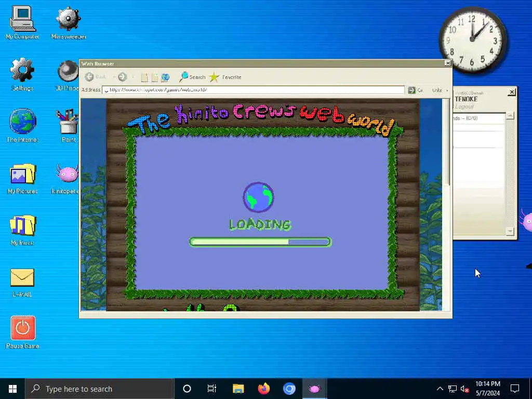
Task: Click the second document icon in browser toolbar
Action: [x=155, y=77]
